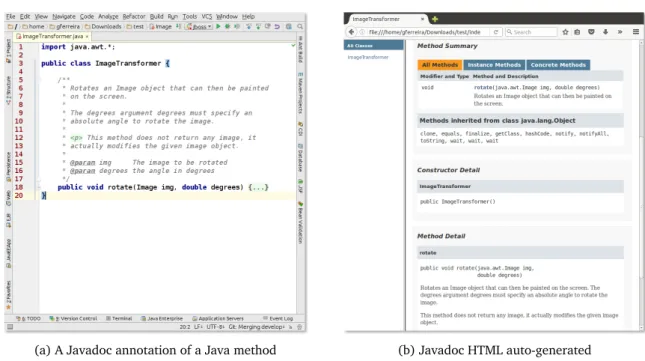Open the VCS menu
Viewport: 645px width, 361px height.
[x=207, y=16]
